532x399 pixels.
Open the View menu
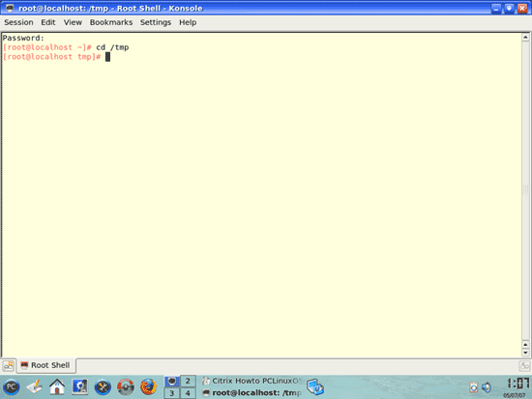point(73,22)
